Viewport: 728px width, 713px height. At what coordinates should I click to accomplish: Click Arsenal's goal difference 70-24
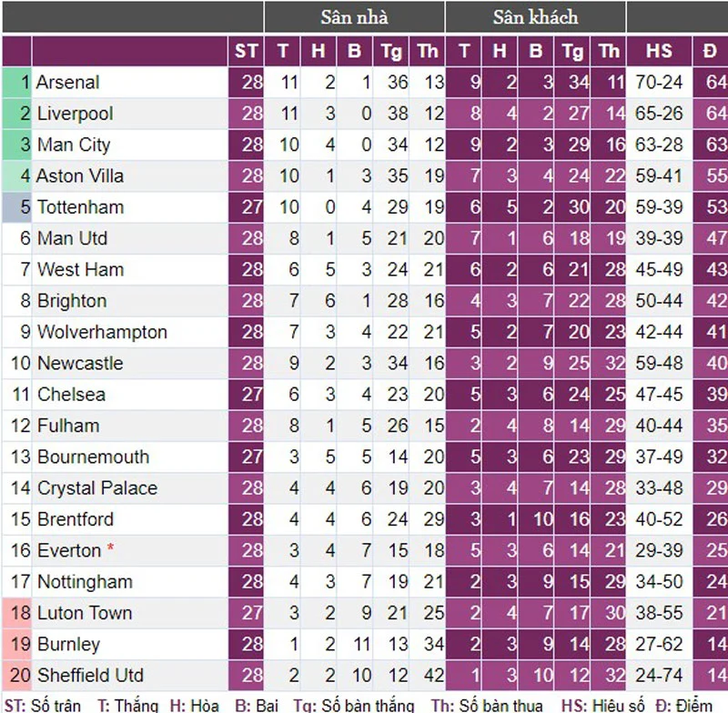[x=659, y=83]
